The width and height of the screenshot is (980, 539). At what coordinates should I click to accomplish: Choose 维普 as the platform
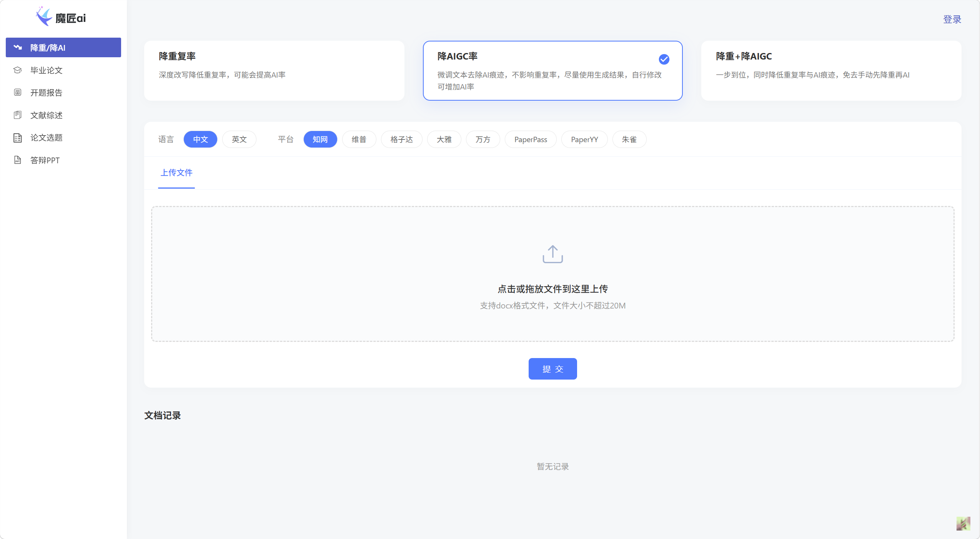[x=359, y=139]
